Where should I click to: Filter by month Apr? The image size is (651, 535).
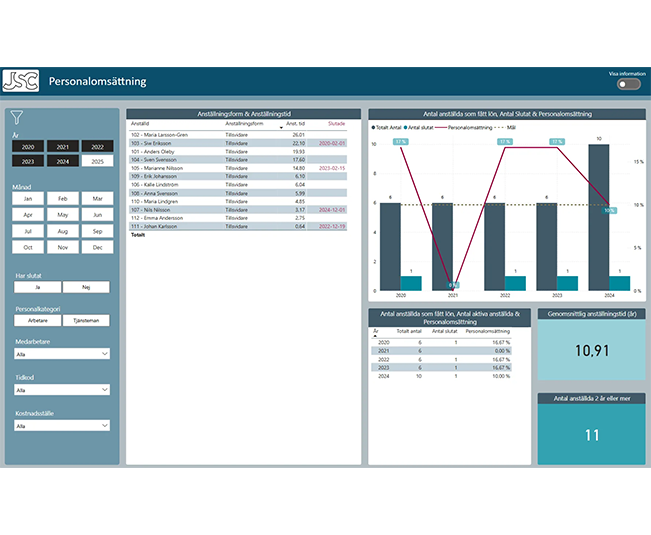click(28, 215)
